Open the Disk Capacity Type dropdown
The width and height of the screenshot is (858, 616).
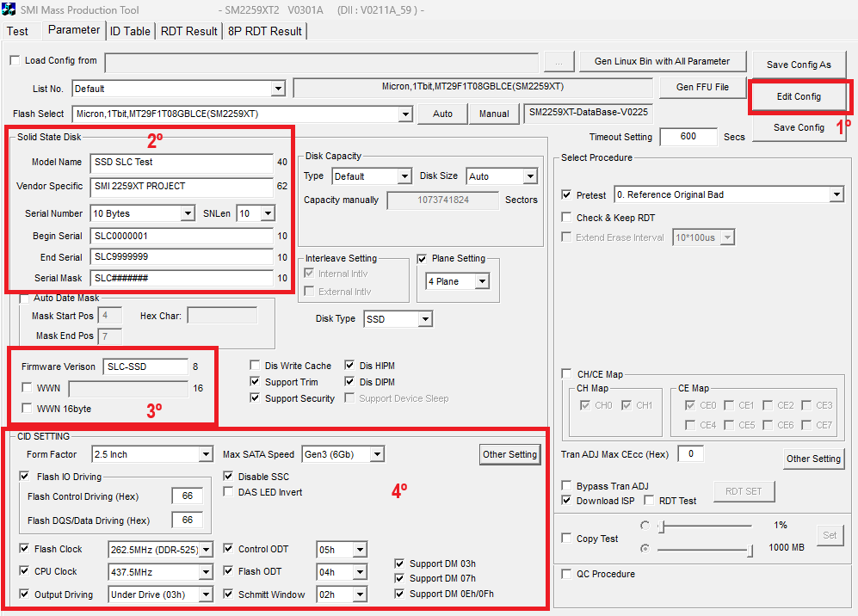[x=405, y=176]
